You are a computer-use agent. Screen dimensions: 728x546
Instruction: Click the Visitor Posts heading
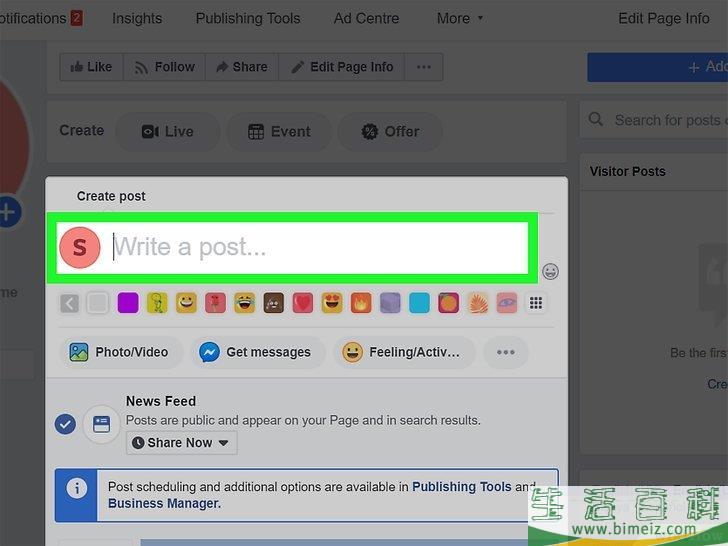pos(627,171)
